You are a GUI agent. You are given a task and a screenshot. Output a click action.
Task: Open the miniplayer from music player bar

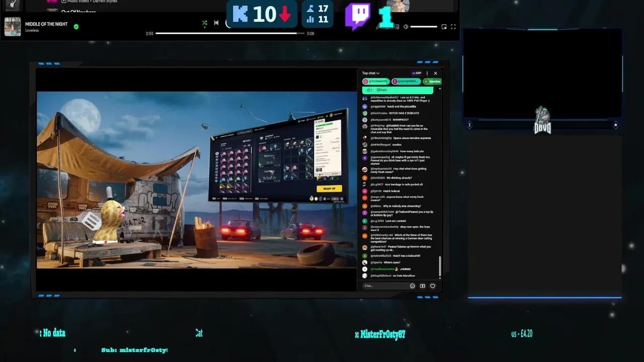point(444,27)
